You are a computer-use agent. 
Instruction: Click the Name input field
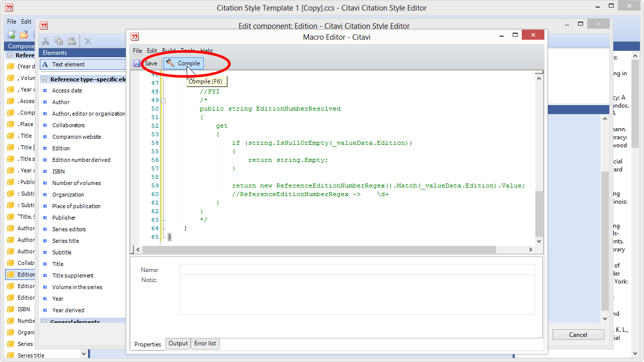357,270
